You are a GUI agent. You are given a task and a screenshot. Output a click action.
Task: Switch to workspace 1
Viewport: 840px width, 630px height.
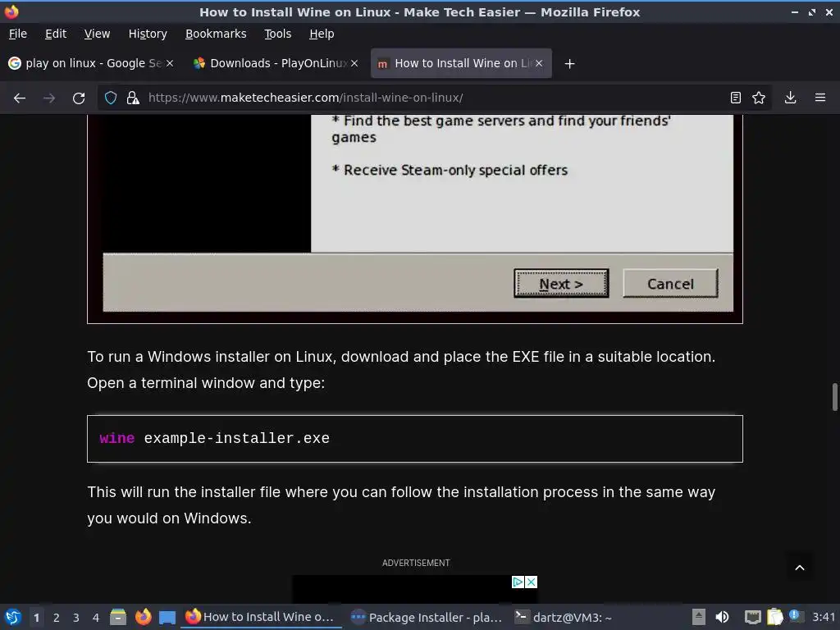(36, 618)
